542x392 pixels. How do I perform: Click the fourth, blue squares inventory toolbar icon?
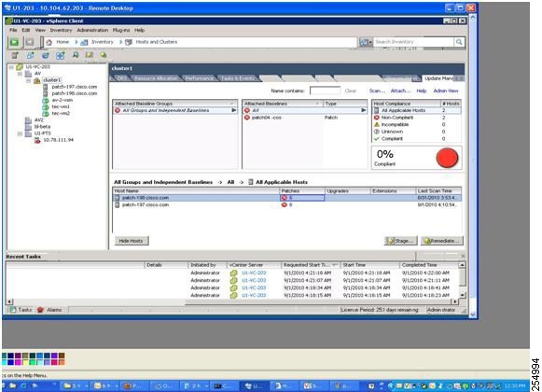click(61, 55)
